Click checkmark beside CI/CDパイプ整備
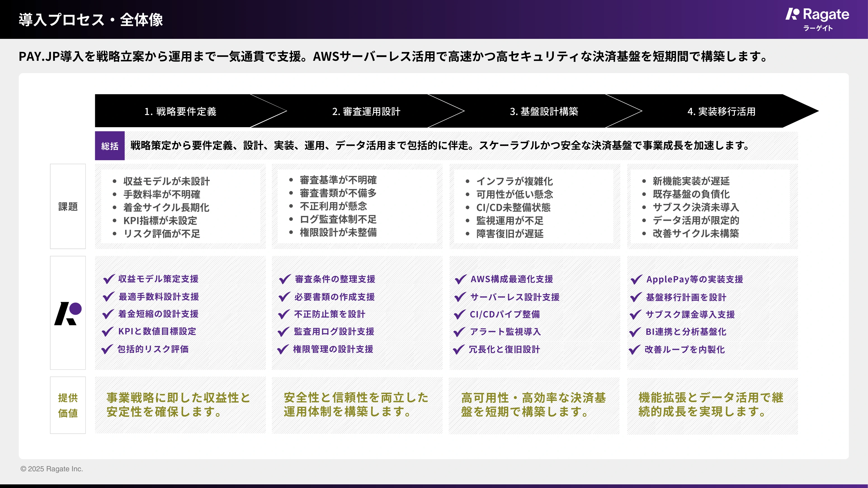The image size is (868, 488). coord(460,314)
